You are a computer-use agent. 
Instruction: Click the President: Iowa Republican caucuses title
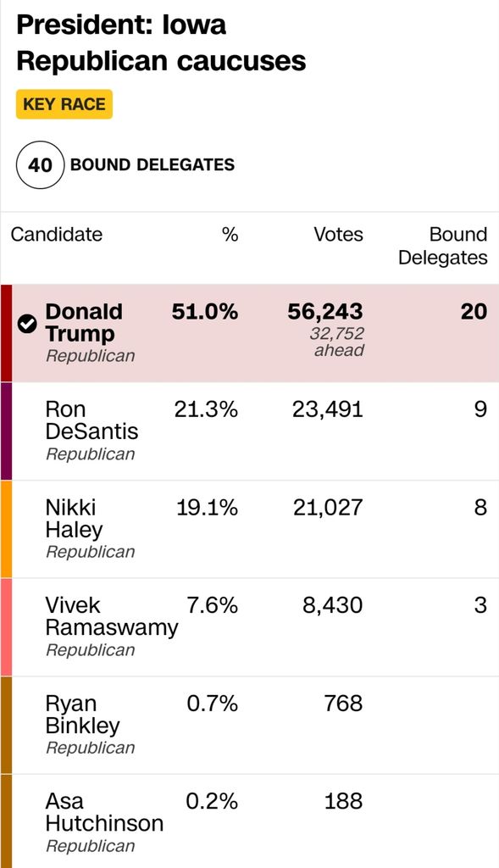[161, 42]
